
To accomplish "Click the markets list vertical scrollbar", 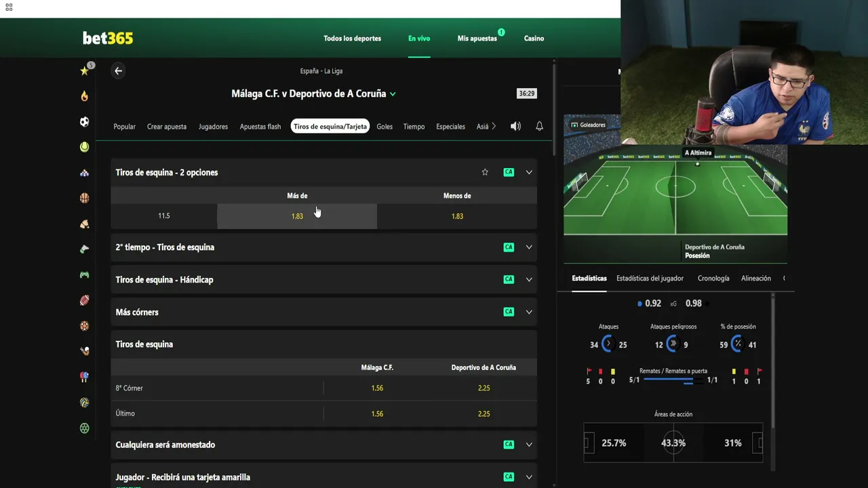I will tap(554, 108).
